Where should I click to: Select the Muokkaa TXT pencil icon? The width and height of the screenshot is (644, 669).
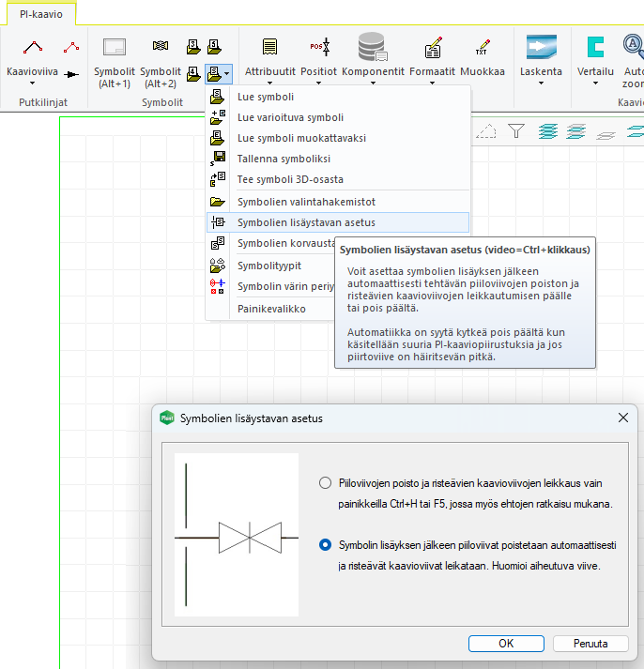[483, 46]
